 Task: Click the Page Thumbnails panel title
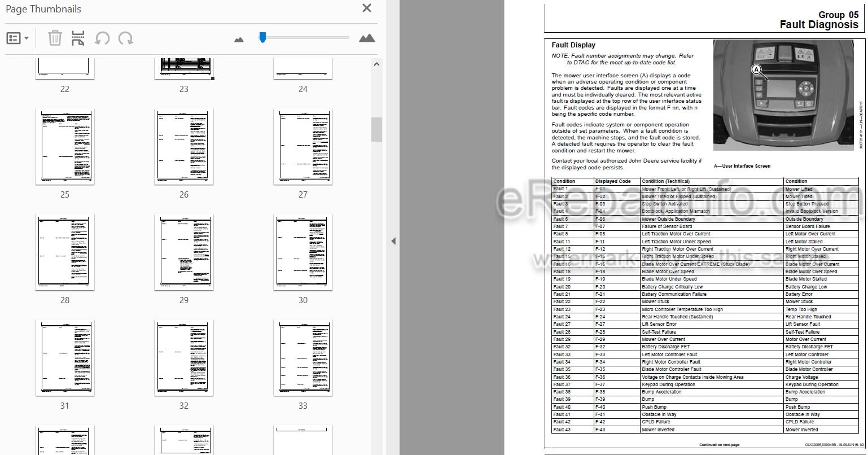43,9
